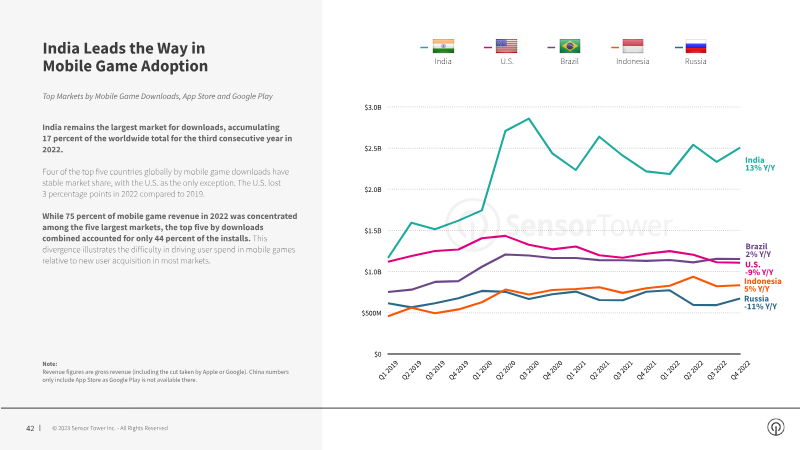Image resolution: width=800 pixels, height=450 pixels.
Task: Click the Q3 2020 India peak point
Action: [529, 119]
